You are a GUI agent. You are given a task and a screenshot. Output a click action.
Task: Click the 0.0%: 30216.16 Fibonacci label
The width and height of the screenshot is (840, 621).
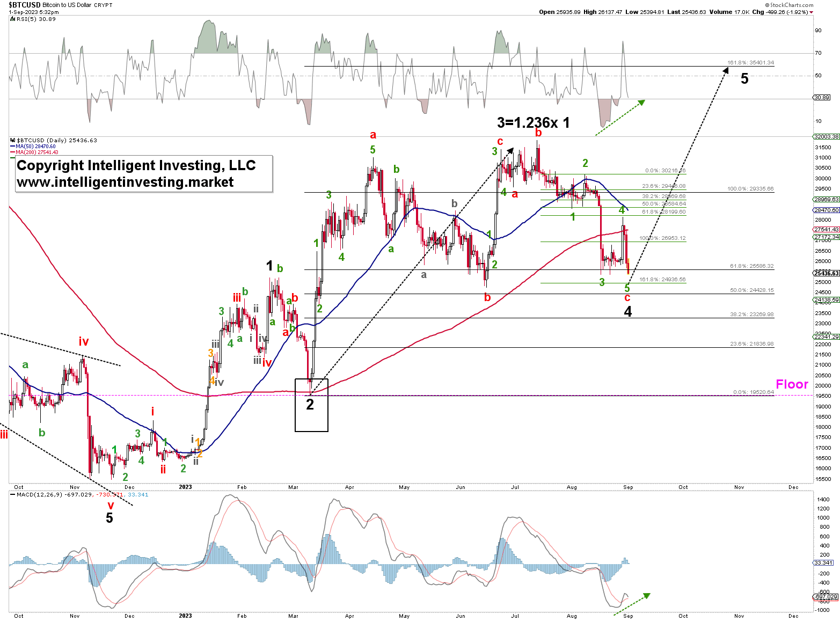[x=665, y=171]
